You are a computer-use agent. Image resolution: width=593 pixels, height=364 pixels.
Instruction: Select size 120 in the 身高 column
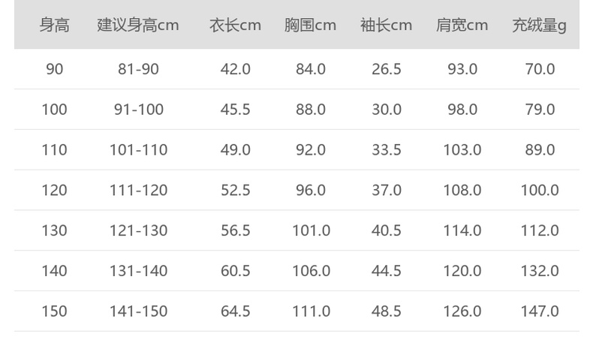[x=54, y=191]
